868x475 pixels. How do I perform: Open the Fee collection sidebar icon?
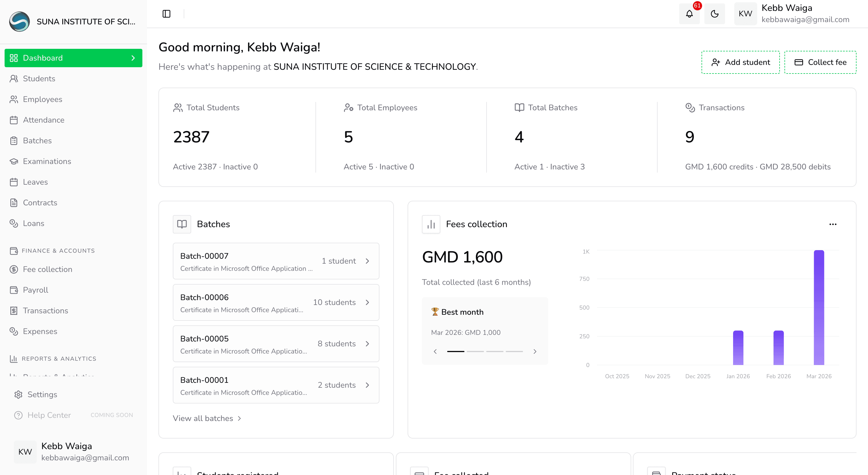(x=14, y=269)
